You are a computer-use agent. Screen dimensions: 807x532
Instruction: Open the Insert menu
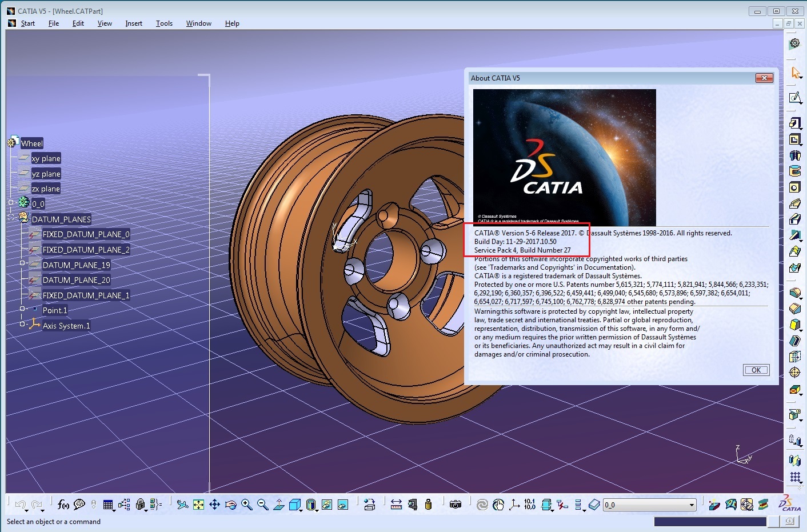tap(134, 23)
